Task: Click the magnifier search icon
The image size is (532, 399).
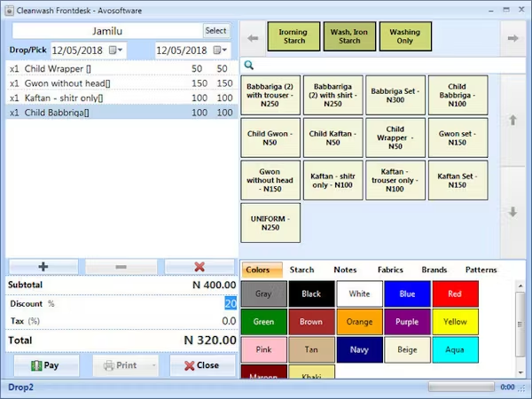Action: (250, 65)
